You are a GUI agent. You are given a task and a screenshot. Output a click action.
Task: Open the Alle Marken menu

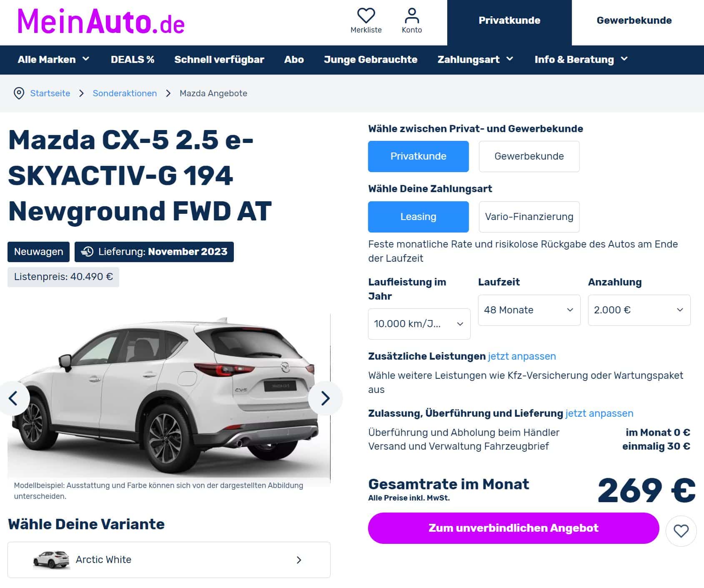[53, 60]
